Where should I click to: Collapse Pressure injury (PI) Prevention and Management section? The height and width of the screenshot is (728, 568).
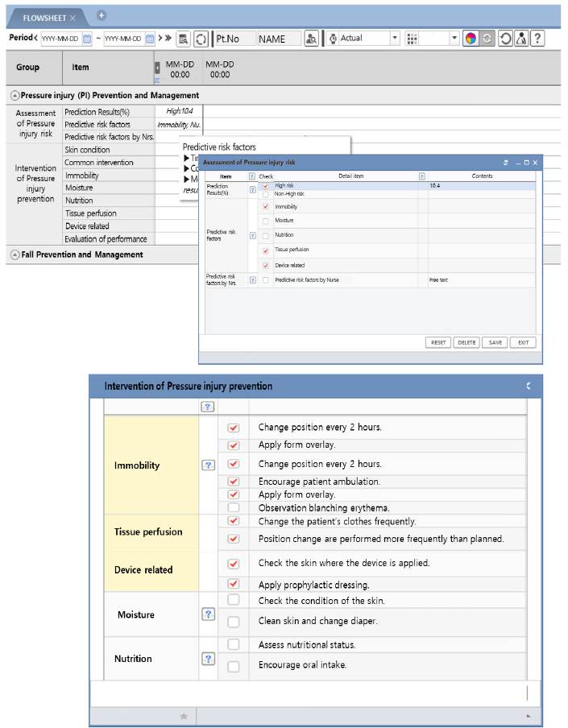click(x=15, y=96)
